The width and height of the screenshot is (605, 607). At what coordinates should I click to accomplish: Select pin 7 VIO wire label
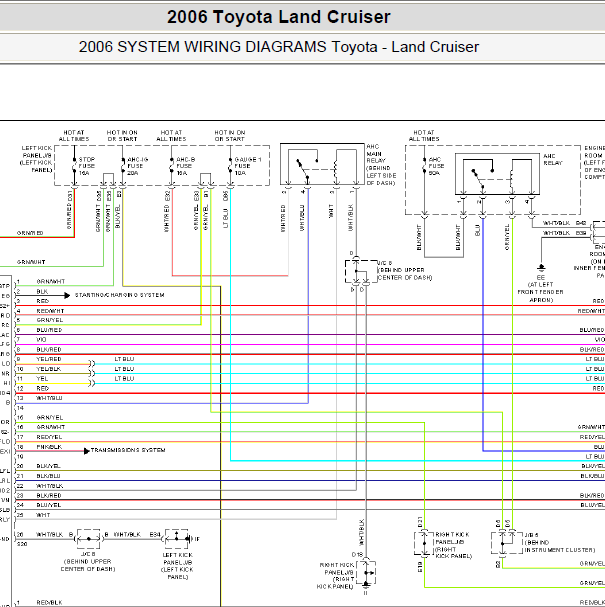41,340
